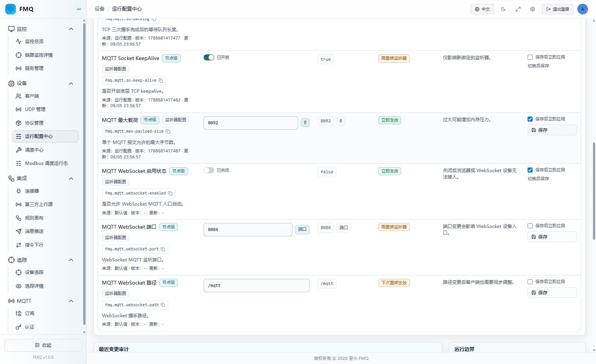The height and width of the screenshot is (364, 596).
Task: Turn off MQTT Socket KeepAlive switch
Action: pyautogui.click(x=209, y=57)
